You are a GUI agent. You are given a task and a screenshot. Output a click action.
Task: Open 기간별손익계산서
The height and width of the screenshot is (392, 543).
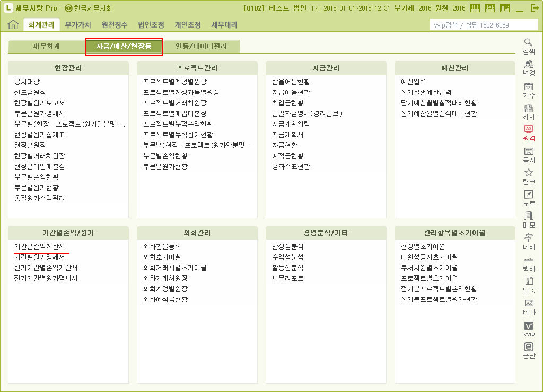[x=39, y=246]
